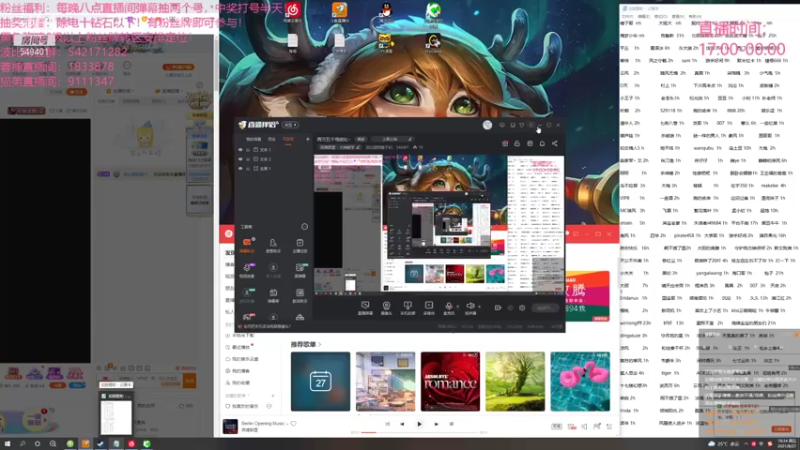This screenshot has width=800, height=450.
Task: Skip to previous track in music player
Action: point(402,424)
